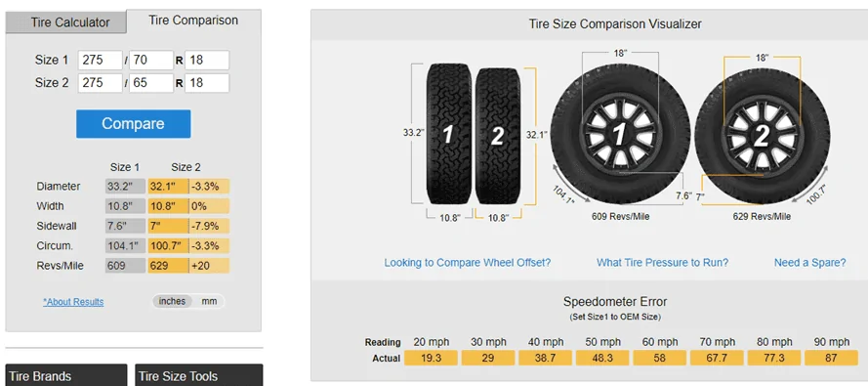868x386 pixels.
Task: Edit Size 1 aspect ratio field 70
Action: 151,60
